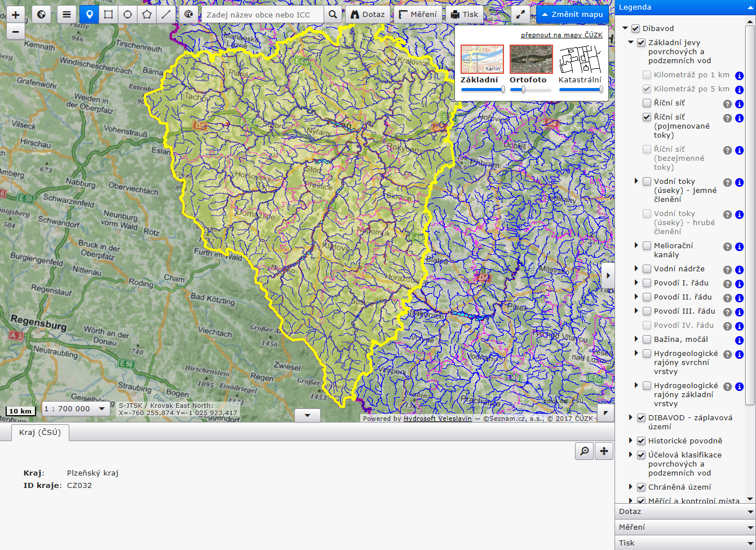Collapse bottom panel with down arrow
Image resolution: width=756 pixels, height=550 pixels.
tap(307, 416)
